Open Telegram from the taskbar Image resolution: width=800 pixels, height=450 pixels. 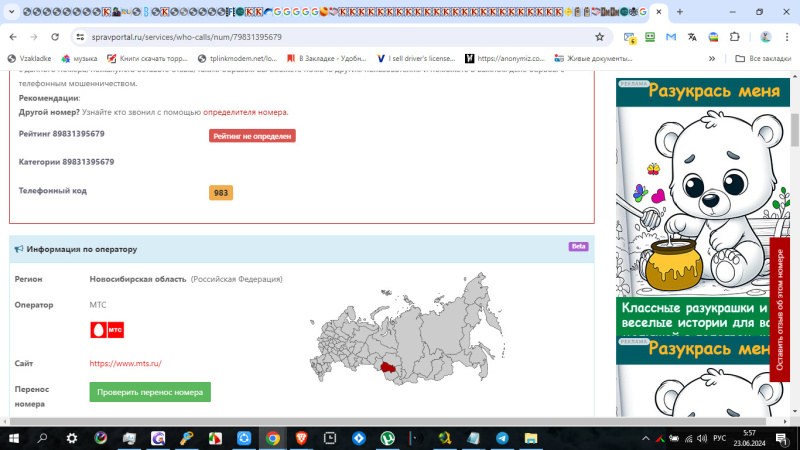502,438
